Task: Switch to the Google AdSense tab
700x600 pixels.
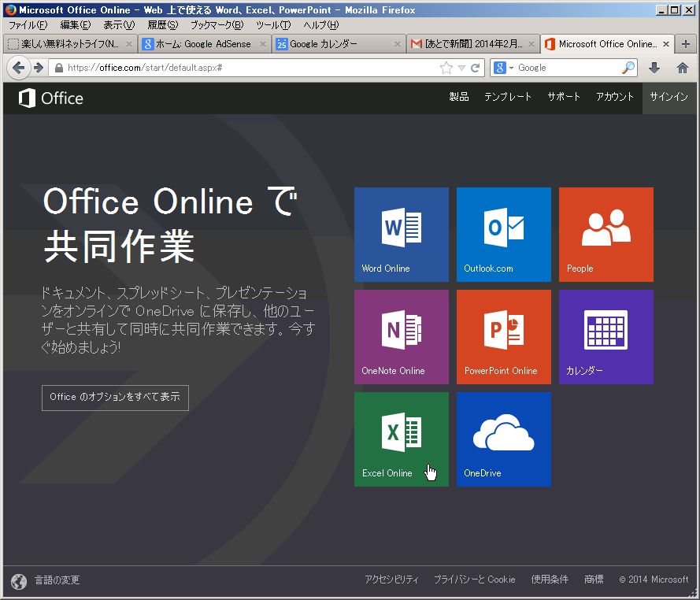Action: (203, 44)
